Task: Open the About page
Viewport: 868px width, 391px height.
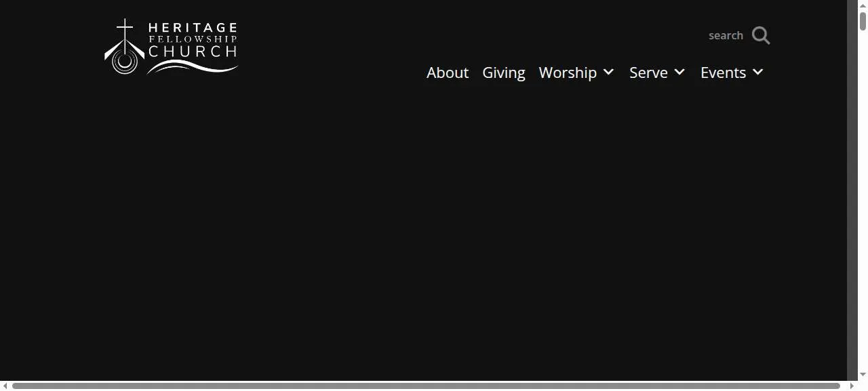Action: click(448, 73)
